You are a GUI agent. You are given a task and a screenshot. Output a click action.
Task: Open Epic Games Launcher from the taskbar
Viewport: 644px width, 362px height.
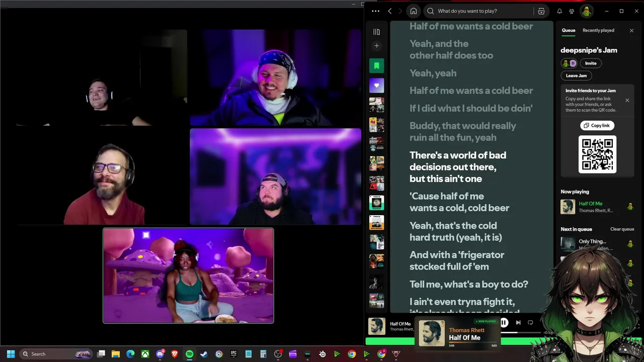coord(233,354)
